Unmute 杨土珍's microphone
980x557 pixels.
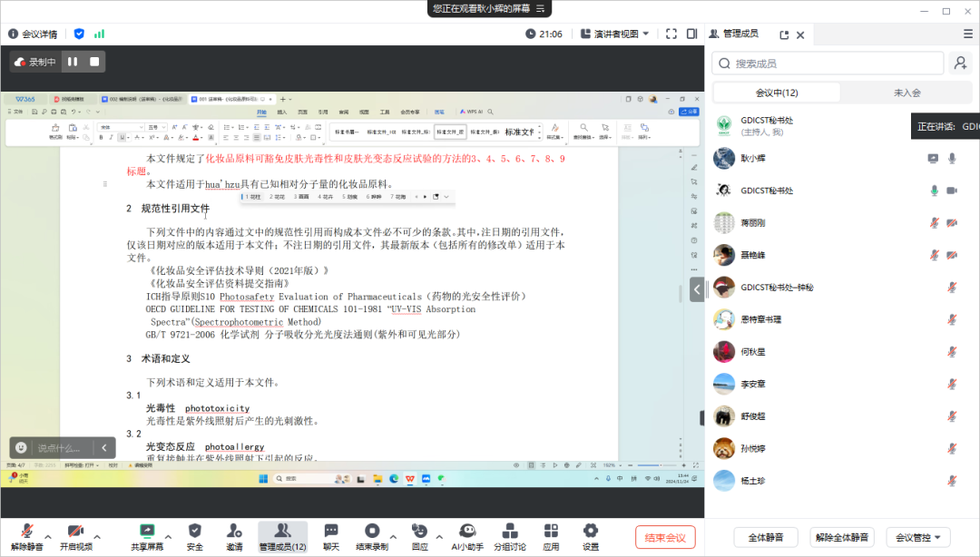pos(952,481)
